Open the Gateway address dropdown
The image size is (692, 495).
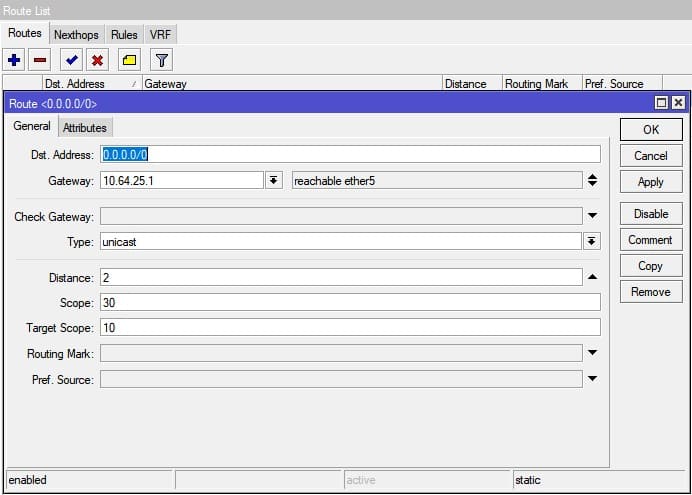(274, 181)
